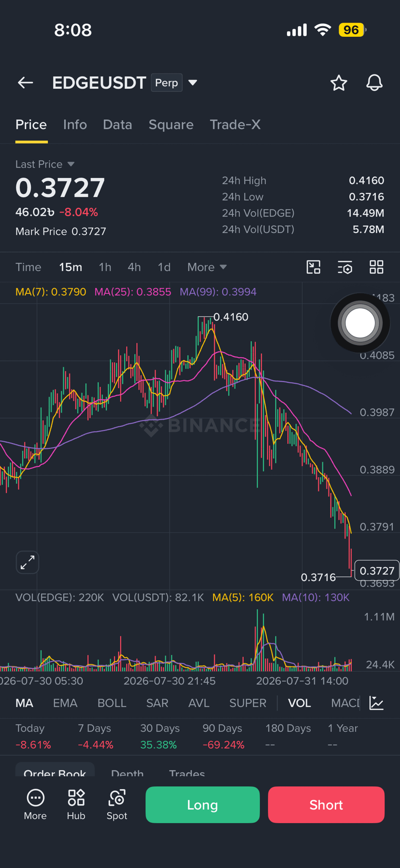Toggle the BOLL indicator
The width and height of the screenshot is (400, 868).
point(112,703)
